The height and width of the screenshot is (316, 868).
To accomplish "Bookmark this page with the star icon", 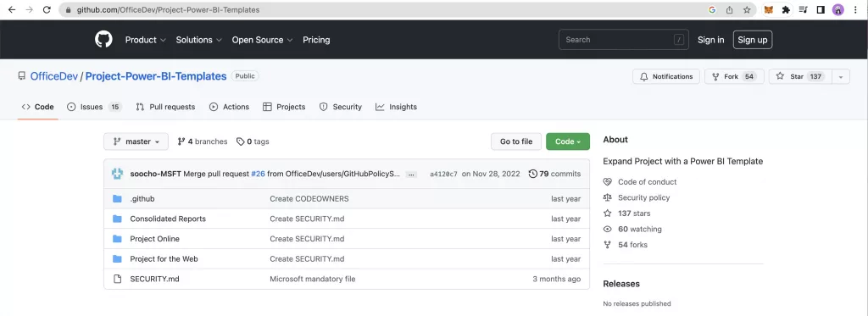I will (x=747, y=10).
